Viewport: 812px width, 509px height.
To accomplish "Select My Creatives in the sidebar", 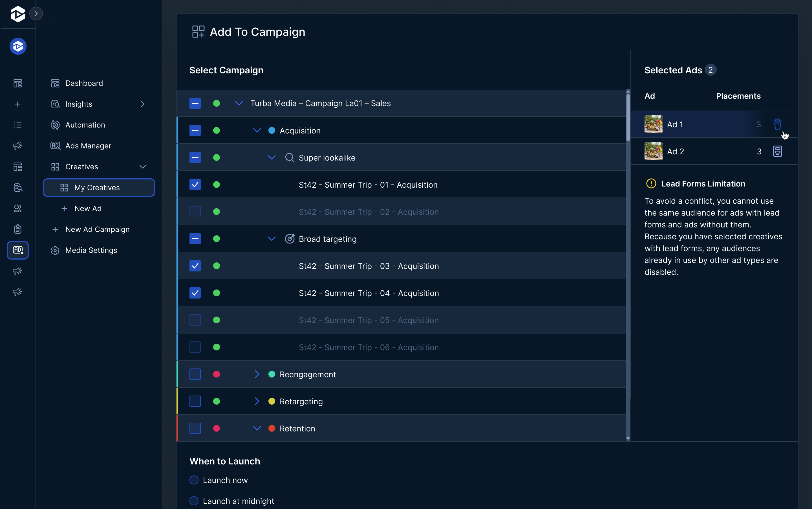I will tap(97, 188).
